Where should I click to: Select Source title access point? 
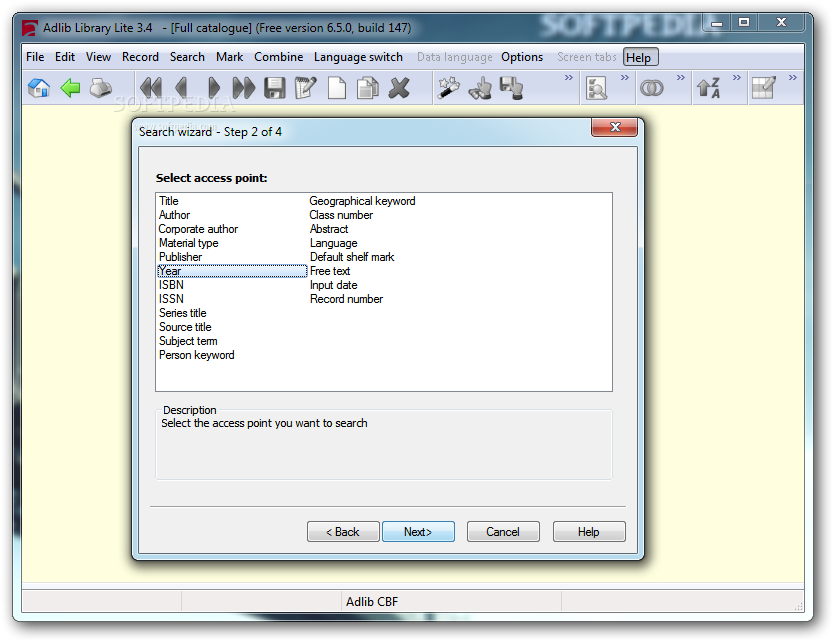[x=185, y=327]
